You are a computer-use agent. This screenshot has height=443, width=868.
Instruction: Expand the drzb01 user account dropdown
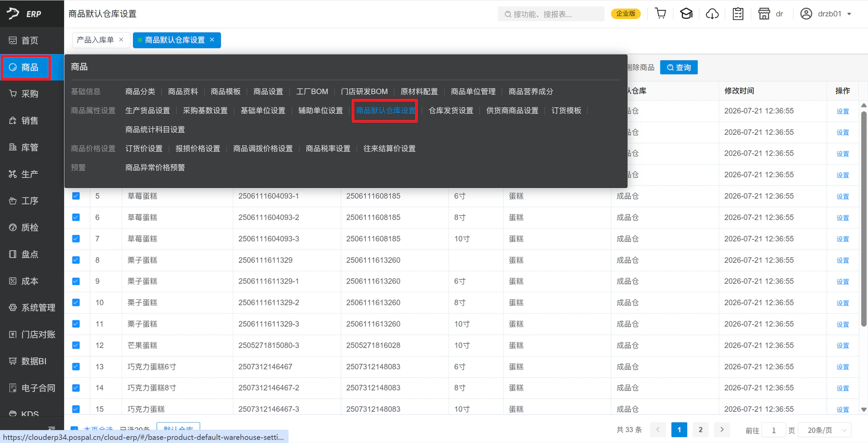826,14
